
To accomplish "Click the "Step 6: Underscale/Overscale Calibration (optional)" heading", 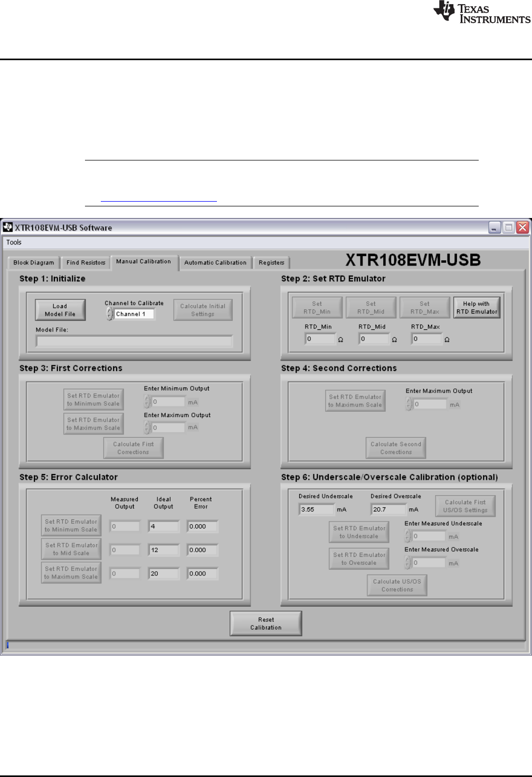I will (389, 477).
